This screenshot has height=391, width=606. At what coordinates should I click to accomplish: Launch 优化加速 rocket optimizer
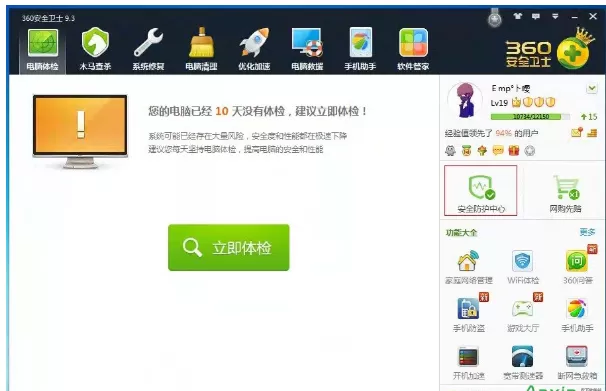[254, 49]
